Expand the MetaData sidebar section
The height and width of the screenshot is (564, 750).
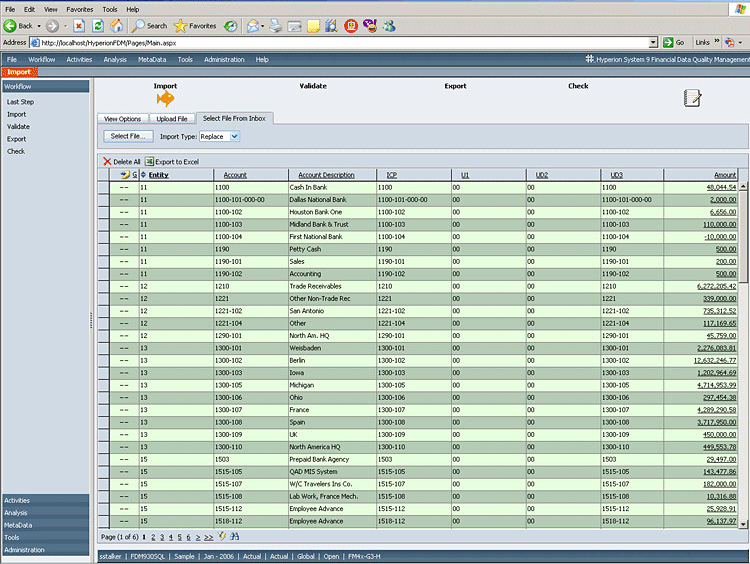coord(45,525)
